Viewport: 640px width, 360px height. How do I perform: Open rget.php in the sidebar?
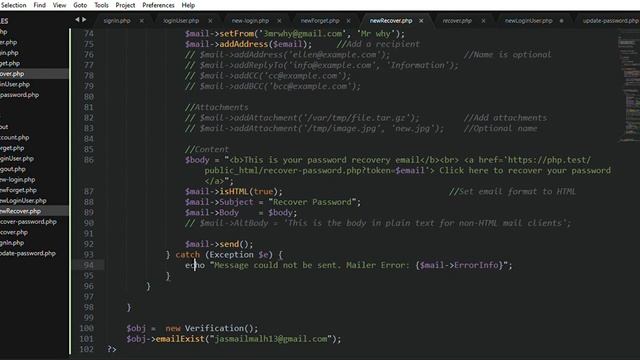coord(12,148)
